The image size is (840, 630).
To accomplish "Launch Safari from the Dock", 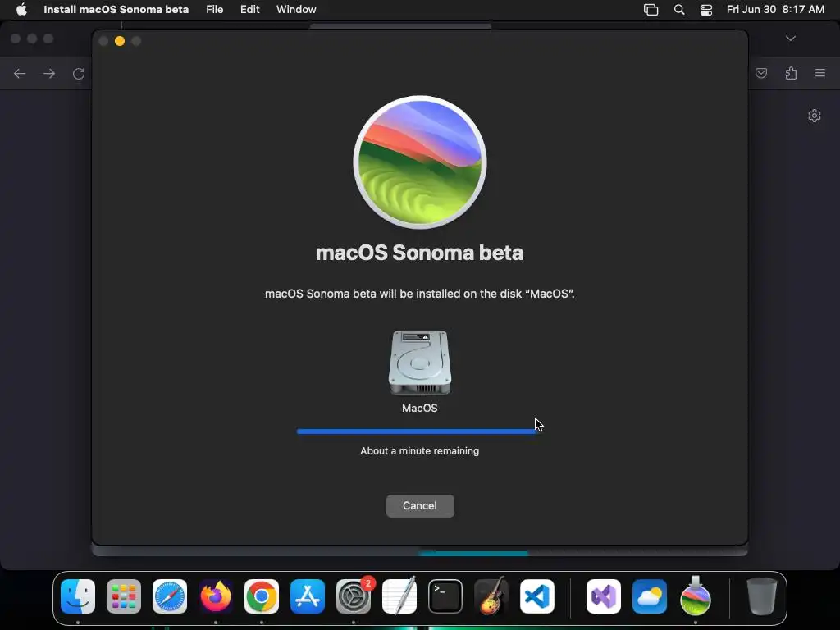I will [x=170, y=596].
